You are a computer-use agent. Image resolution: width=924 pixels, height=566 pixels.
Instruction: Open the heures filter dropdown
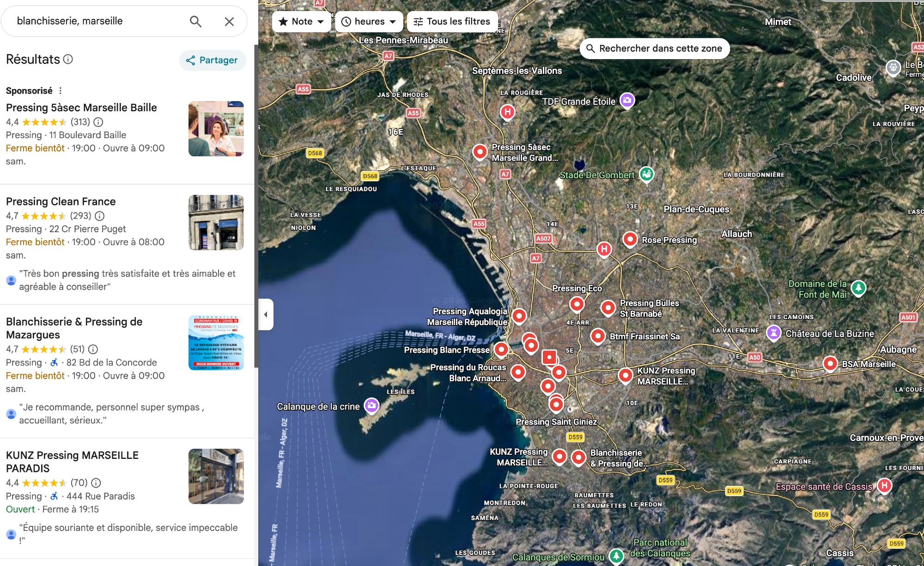369,21
